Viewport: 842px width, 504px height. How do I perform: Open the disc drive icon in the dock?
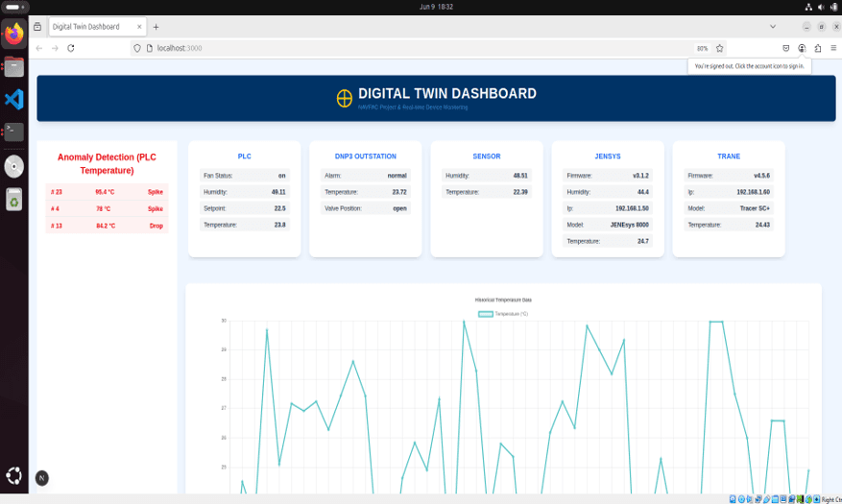click(x=14, y=166)
